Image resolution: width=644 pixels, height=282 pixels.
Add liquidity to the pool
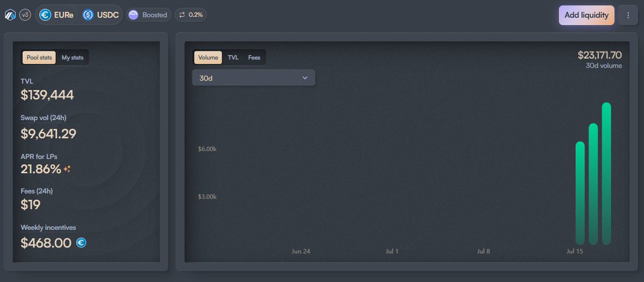(587, 15)
